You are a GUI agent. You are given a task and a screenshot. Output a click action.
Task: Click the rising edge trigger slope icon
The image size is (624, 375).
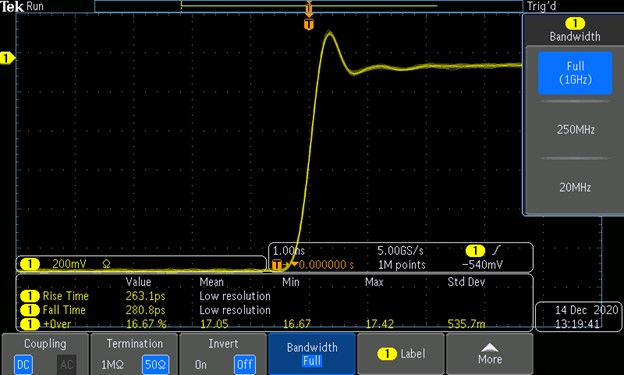tap(496, 250)
